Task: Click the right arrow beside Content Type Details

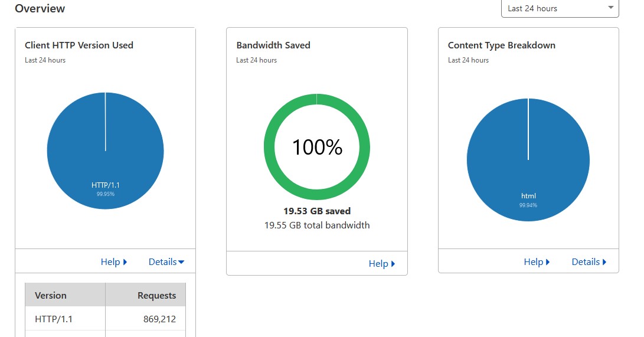Action: 604,262
